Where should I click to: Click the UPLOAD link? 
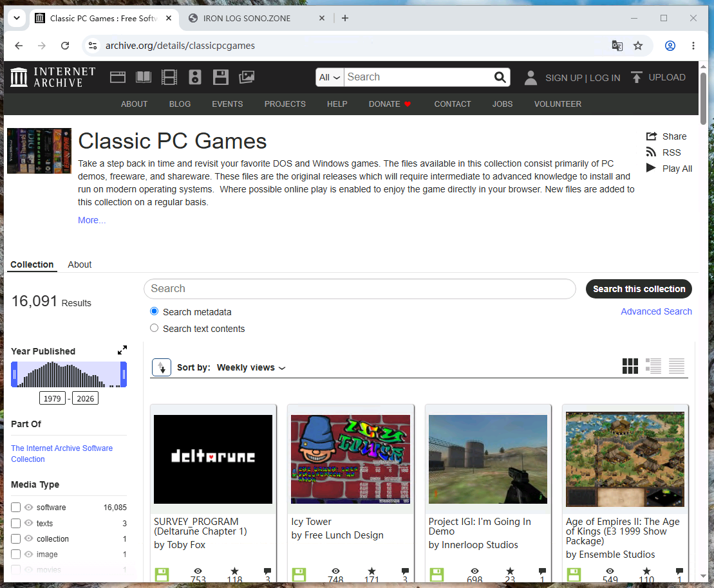[x=666, y=77]
